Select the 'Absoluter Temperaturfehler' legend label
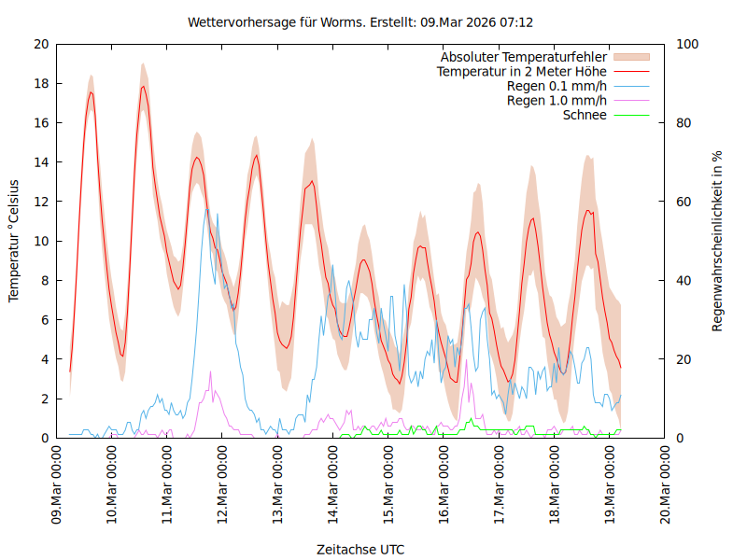The height and width of the screenshot is (560, 747). coord(524,57)
